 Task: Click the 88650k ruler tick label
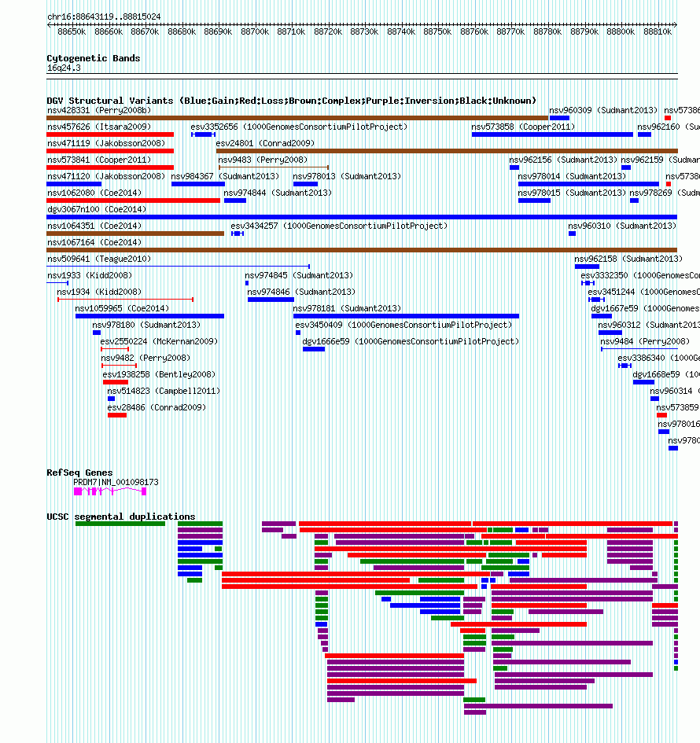coord(72,31)
